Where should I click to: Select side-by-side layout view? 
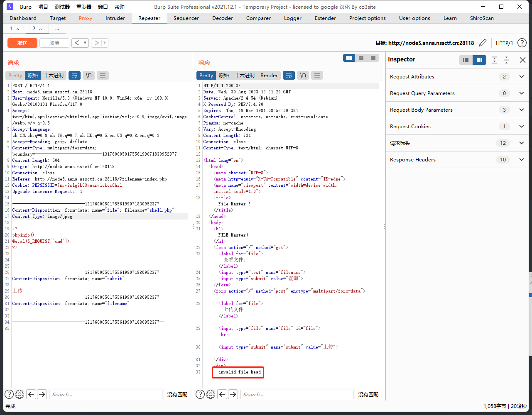point(349,58)
